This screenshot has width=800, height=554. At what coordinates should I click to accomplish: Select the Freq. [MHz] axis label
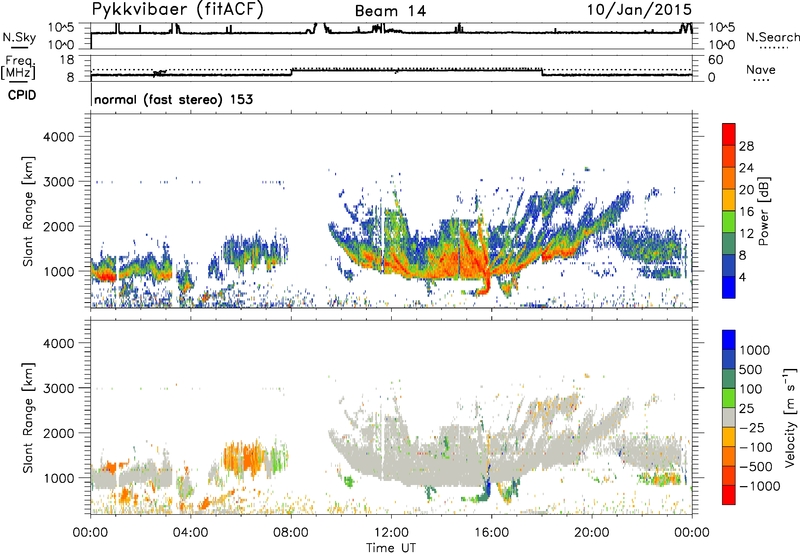[x=18, y=68]
